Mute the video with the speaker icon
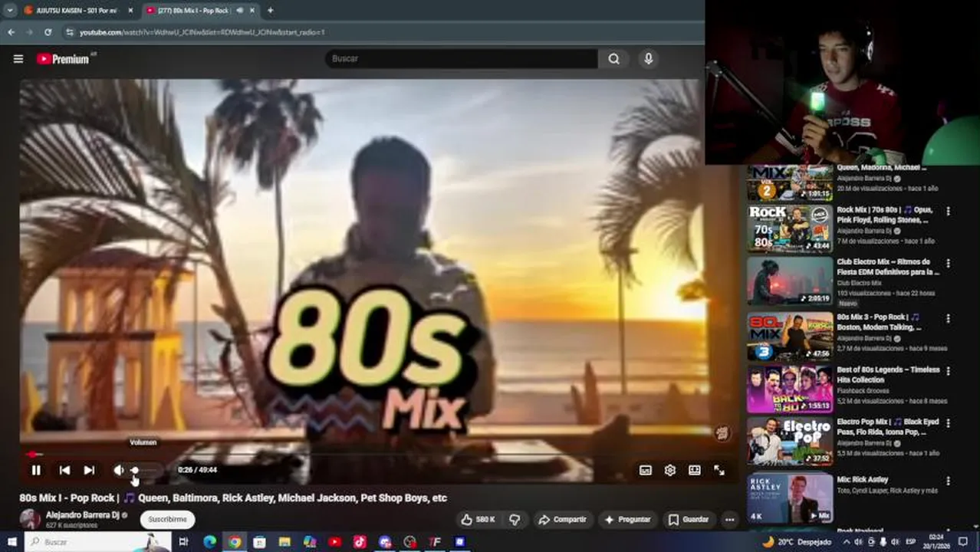 tap(118, 470)
